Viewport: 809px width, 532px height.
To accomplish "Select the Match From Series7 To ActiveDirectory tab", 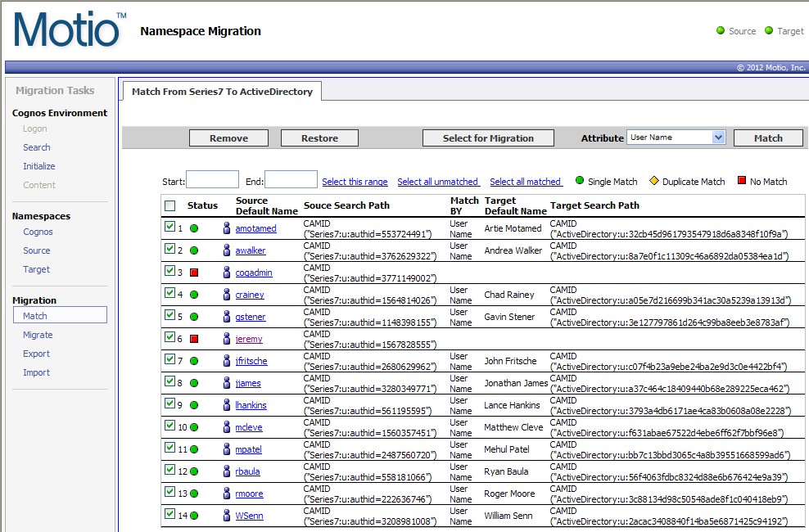I will [222, 91].
